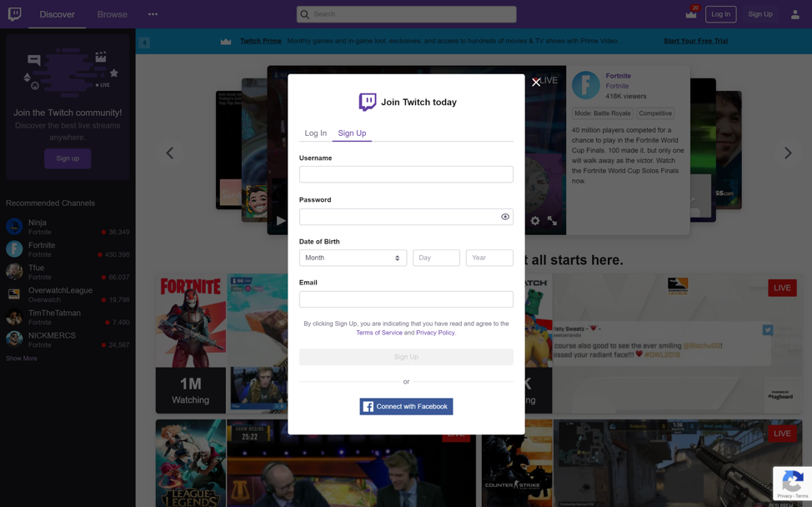Click NICKMERCS avatar icon

(14, 339)
